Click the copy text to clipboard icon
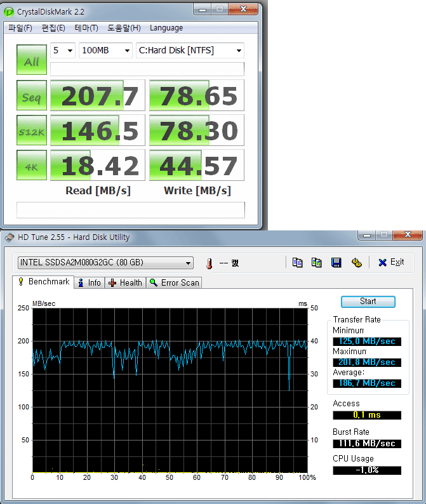The height and width of the screenshot is (504, 426). pyautogui.click(x=297, y=263)
